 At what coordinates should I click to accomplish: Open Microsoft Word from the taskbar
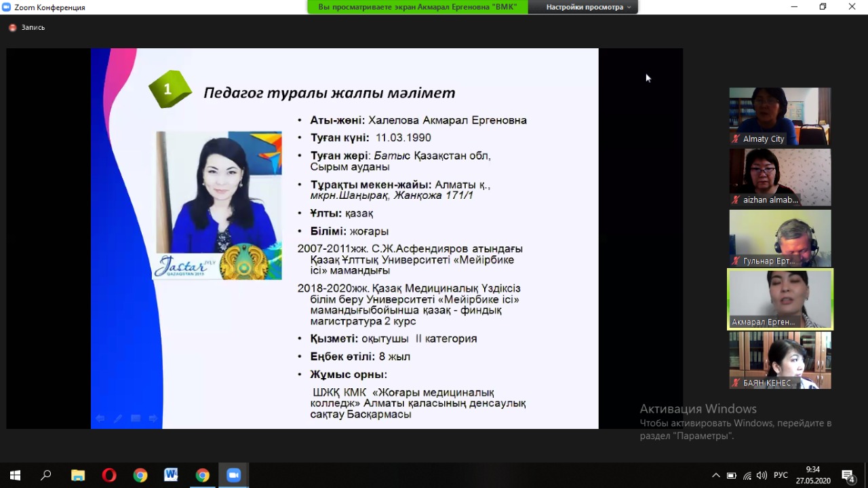point(171,475)
